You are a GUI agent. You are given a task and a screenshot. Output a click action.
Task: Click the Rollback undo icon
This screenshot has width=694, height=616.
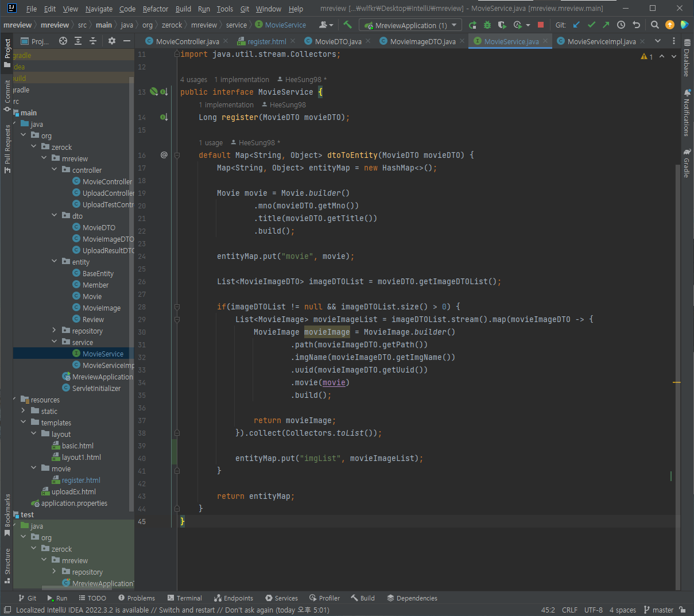coord(636,25)
